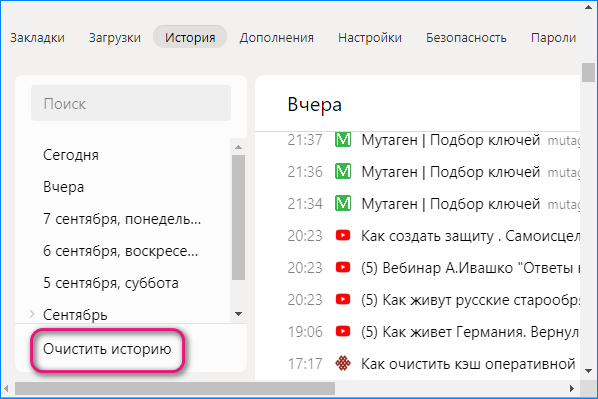The image size is (598, 399).
Task: Open the 21:37 Мутаген | Подбор ключей entry
Action: (x=451, y=140)
